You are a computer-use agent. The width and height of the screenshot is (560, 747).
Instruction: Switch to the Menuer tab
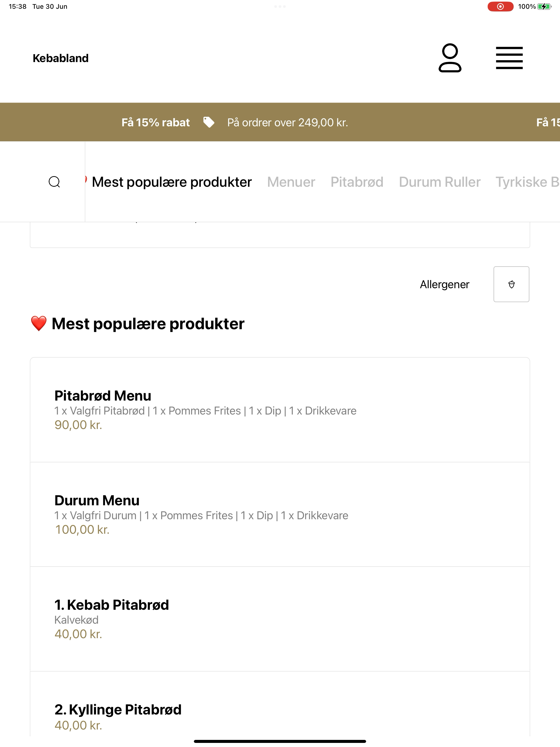291,182
